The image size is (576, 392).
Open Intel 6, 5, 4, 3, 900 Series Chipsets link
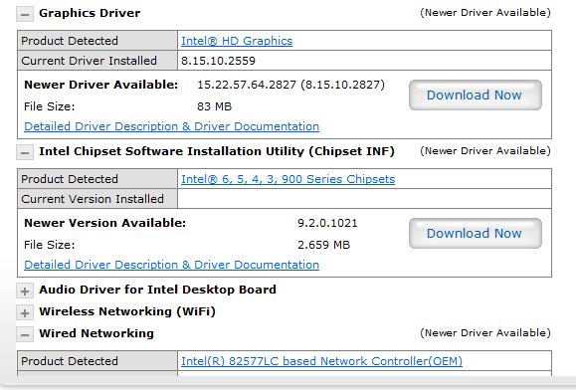[288, 179]
